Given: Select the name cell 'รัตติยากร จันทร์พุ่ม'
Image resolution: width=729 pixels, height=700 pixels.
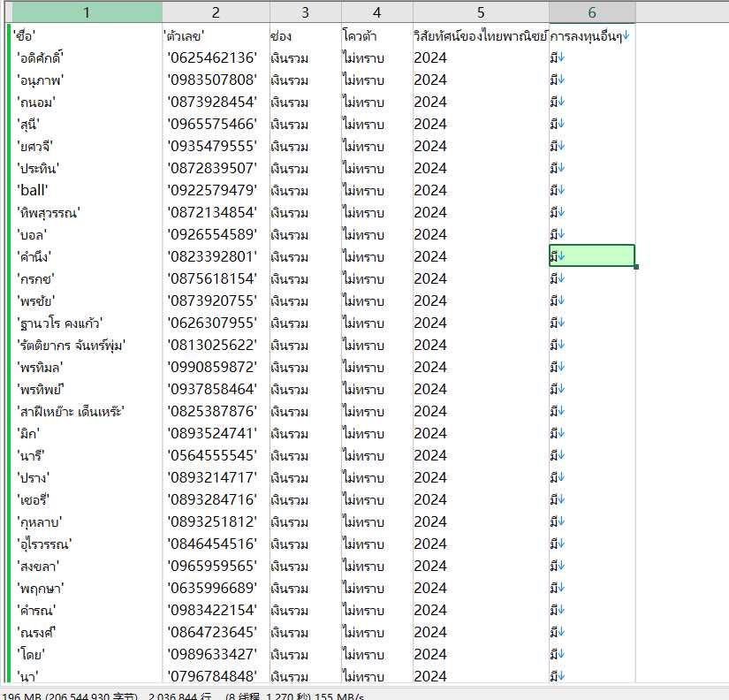Looking at the screenshot, I should coord(87,345).
